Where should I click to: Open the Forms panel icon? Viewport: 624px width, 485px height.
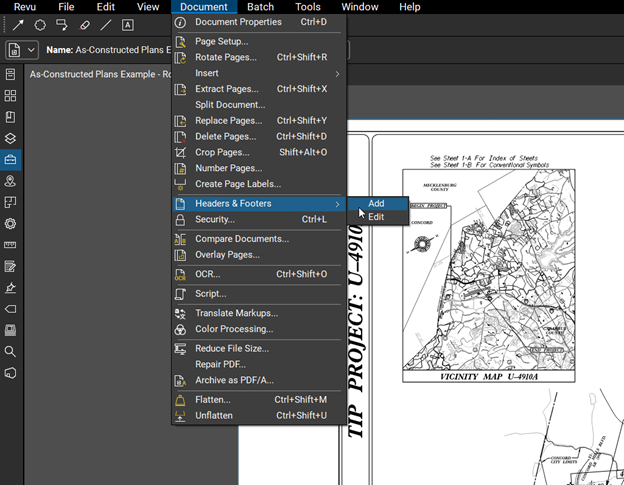(10, 266)
